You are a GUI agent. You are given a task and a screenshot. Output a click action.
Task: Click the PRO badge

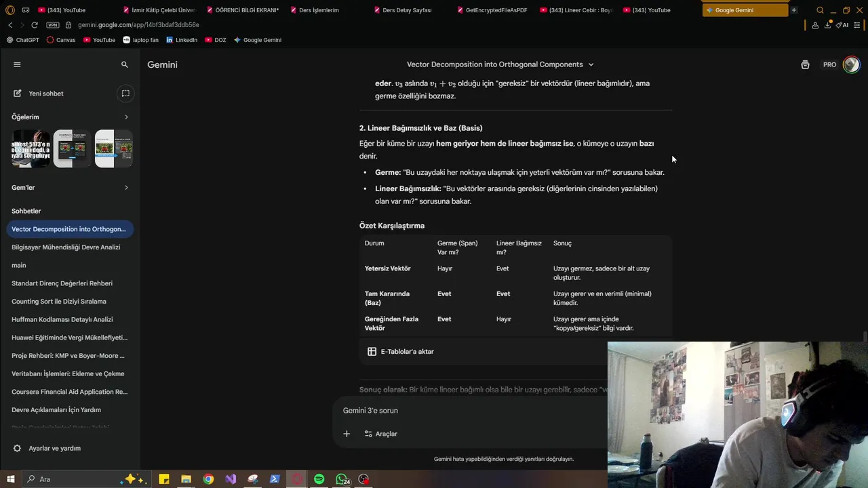[x=829, y=65]
